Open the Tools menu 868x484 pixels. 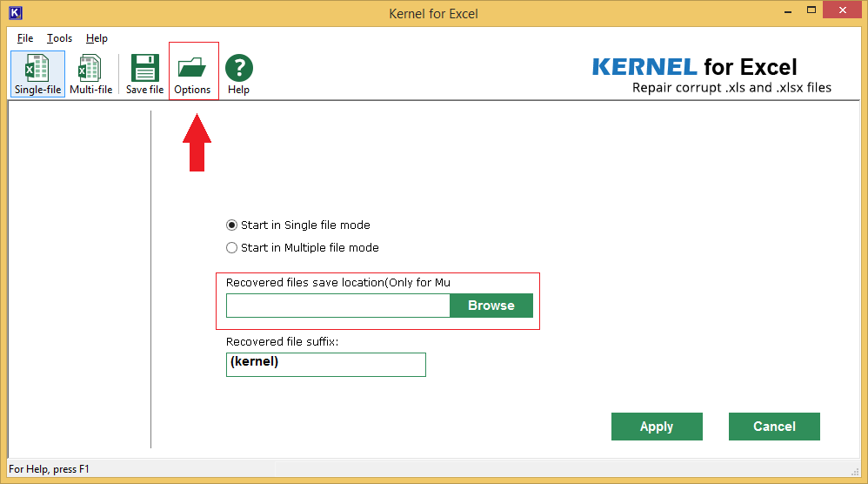point(59,38)
